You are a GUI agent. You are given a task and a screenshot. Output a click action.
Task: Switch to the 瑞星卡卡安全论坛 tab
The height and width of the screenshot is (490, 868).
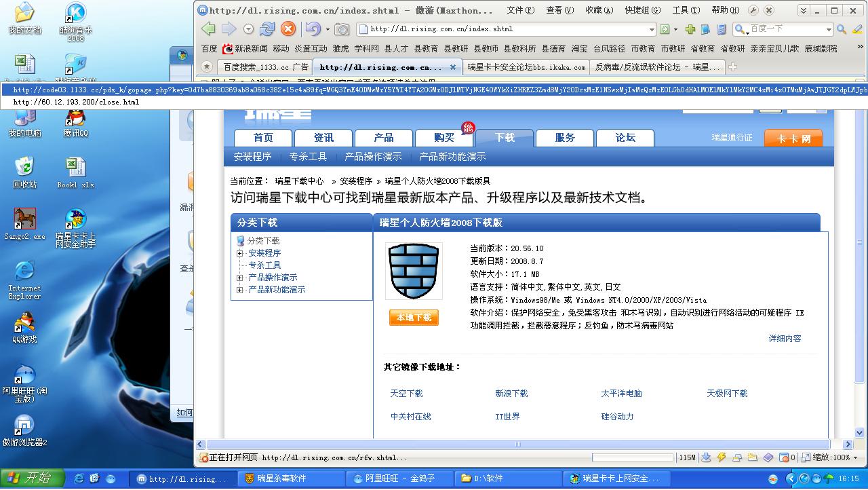[x=526, y=67]
